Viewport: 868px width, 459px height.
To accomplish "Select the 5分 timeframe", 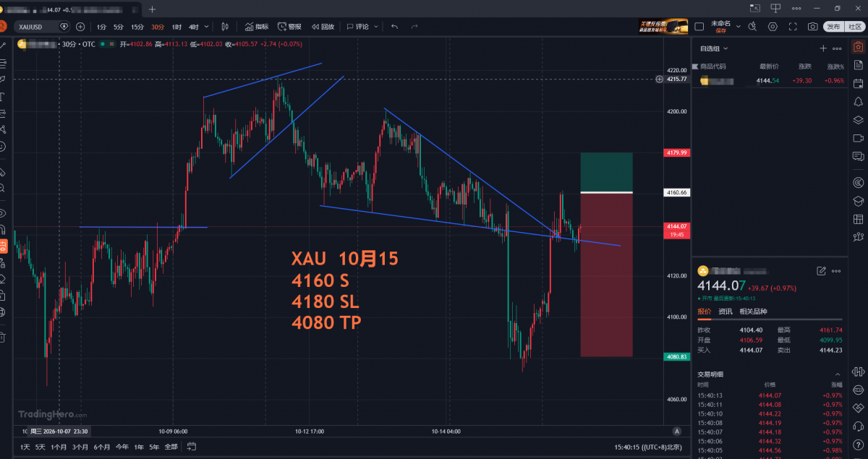I will point(119,27).
